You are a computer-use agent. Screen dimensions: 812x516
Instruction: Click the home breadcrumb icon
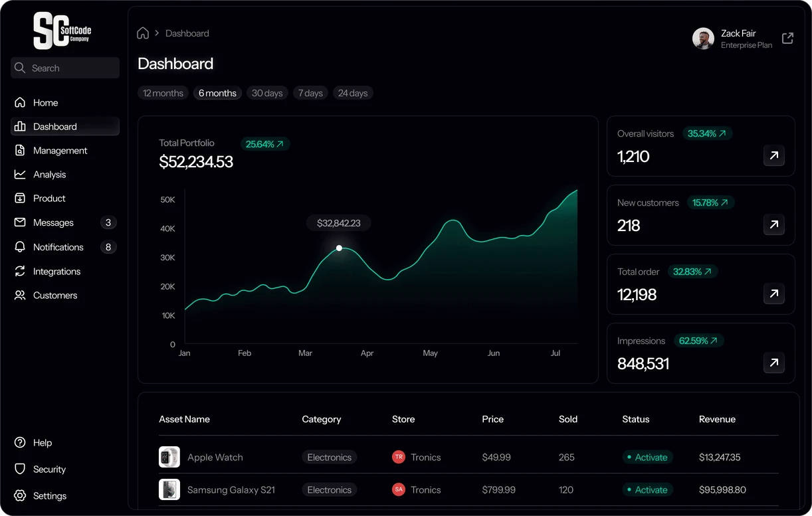pyautogui.click(x=143, y=33)
